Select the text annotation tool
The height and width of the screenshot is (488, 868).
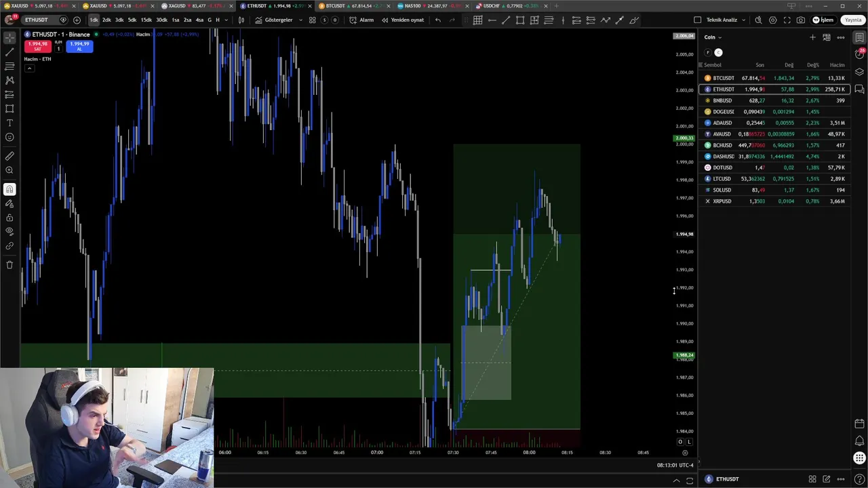[9, 123]
